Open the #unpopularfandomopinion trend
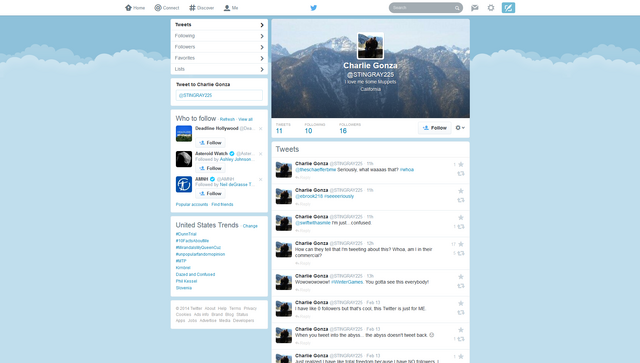The image size is (640, 363). click(x=200, y=254)
